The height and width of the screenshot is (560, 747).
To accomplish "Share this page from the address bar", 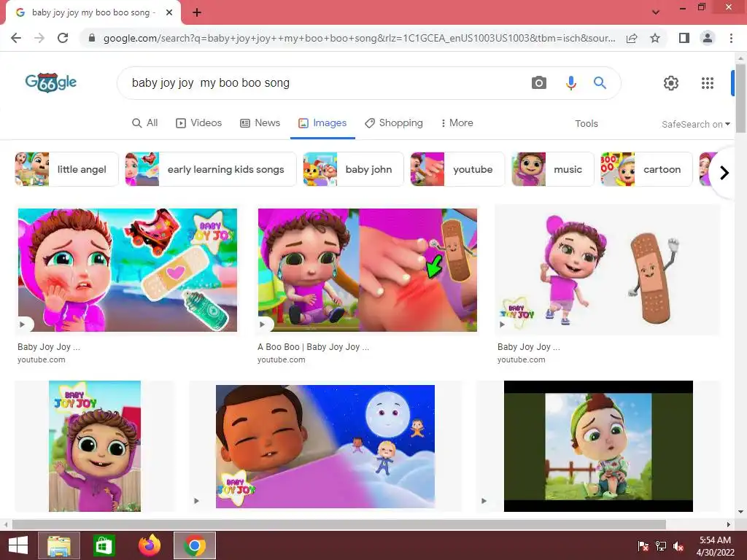I will pyautogui.click(x=632, y=38).
